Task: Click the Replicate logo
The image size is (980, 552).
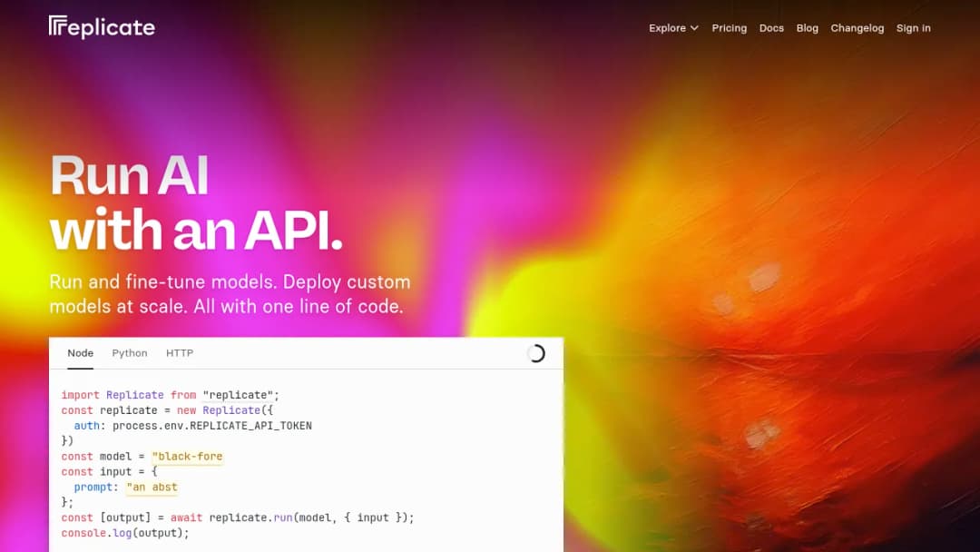Action: pos(102,27)
